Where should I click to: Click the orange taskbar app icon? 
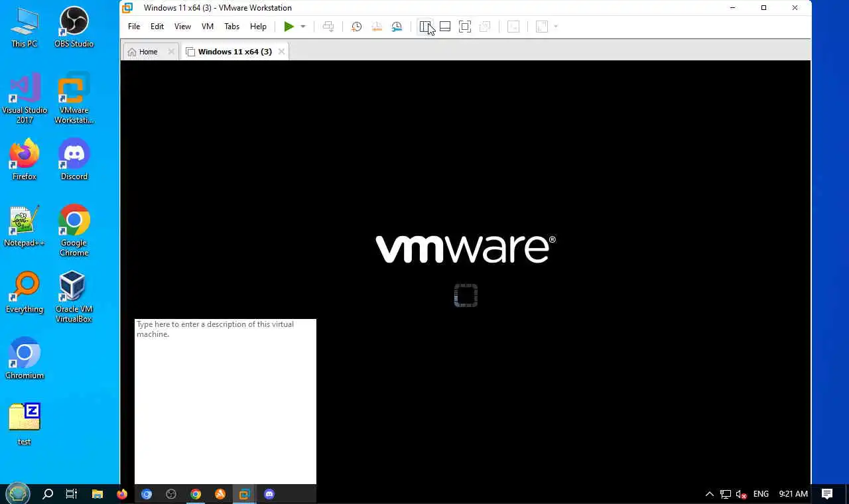tap(220, 494)
